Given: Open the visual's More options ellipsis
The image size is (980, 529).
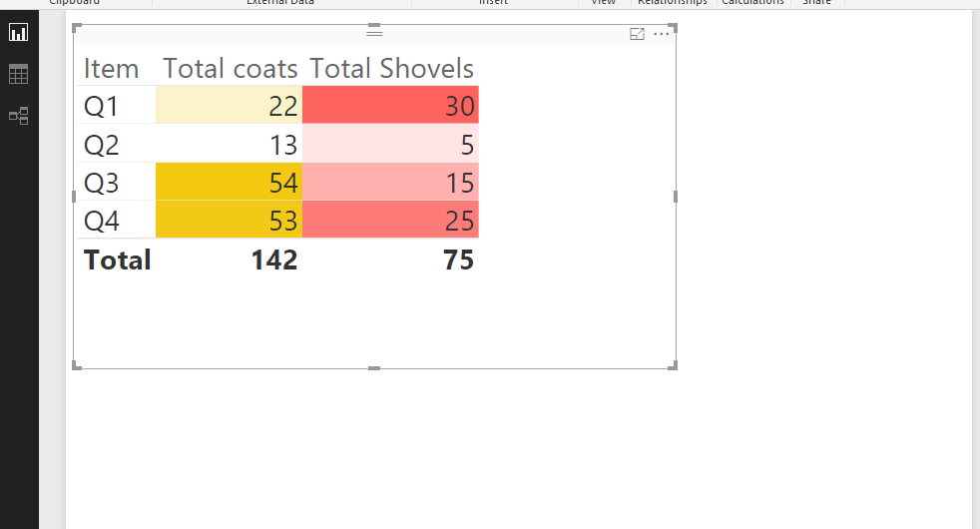Looking at the screenshot, I should pos(662,34).
